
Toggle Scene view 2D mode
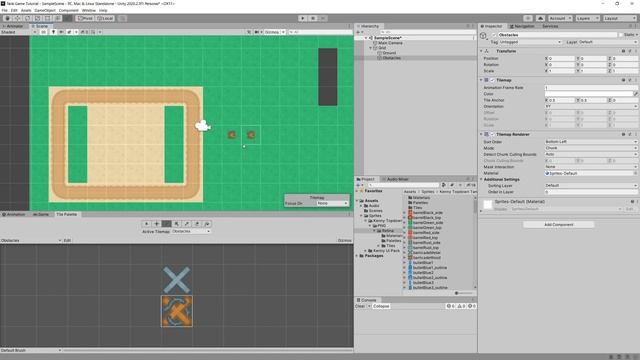pos(43,32)
